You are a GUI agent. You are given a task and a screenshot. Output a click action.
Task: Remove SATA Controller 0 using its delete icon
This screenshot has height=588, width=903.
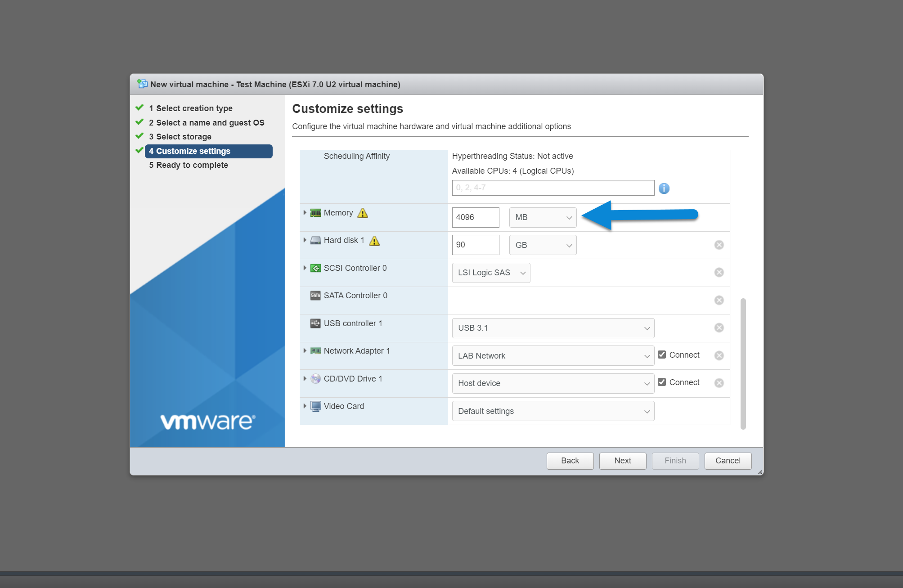[719, 300]
